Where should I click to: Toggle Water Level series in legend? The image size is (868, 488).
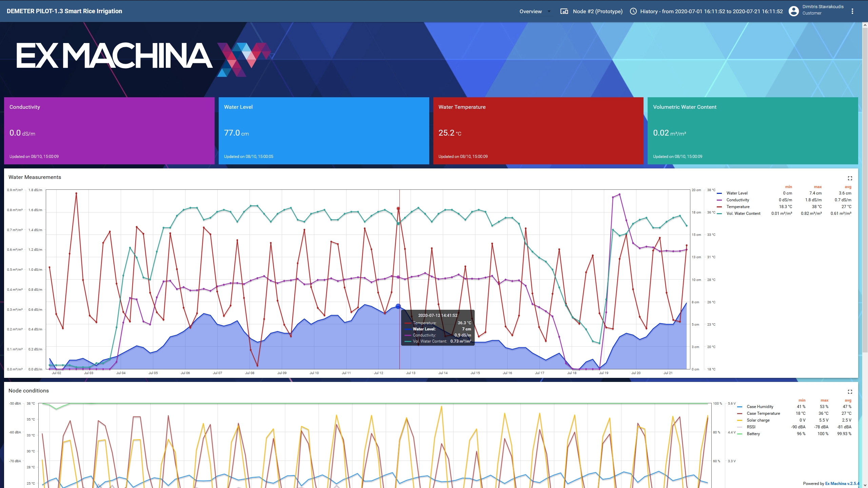[x=737, y=193]
